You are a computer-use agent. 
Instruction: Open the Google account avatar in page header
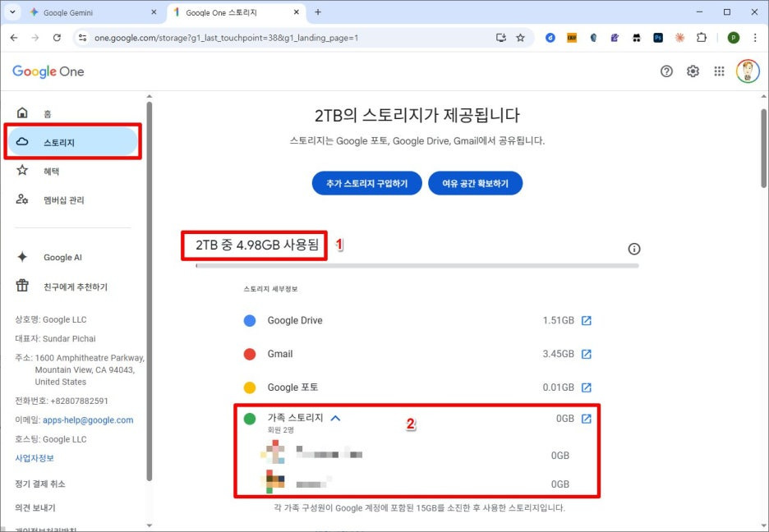pos(748,71)
